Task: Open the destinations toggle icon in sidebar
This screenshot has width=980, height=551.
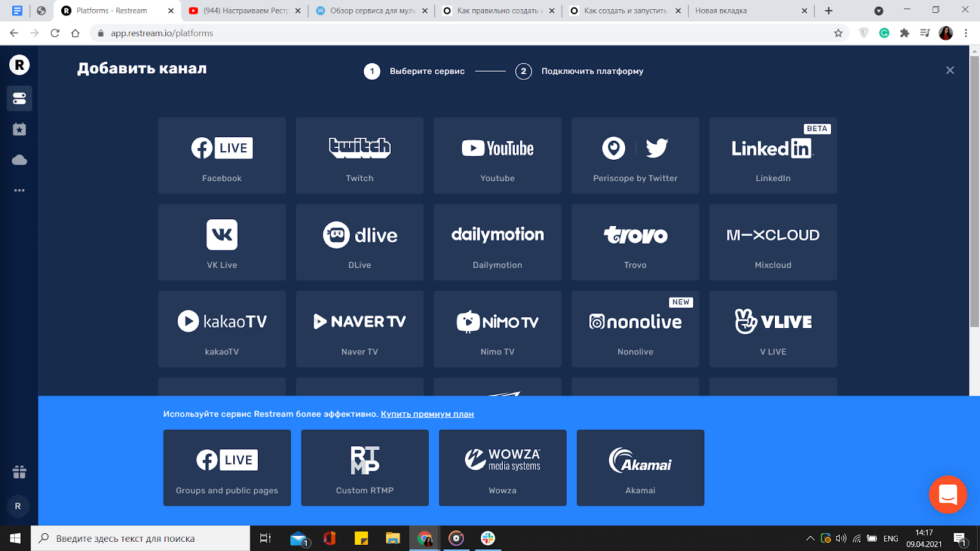Action: (x=19, y=98)
